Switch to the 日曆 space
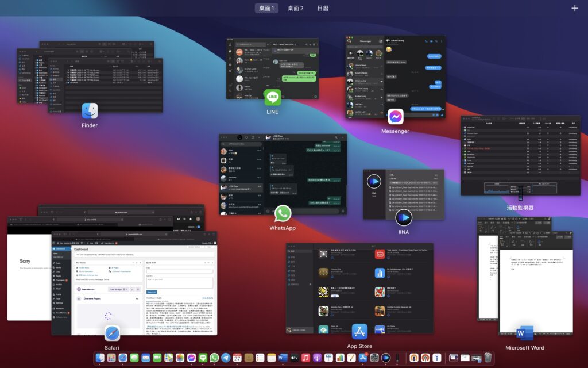 click(x=323, y=8)
